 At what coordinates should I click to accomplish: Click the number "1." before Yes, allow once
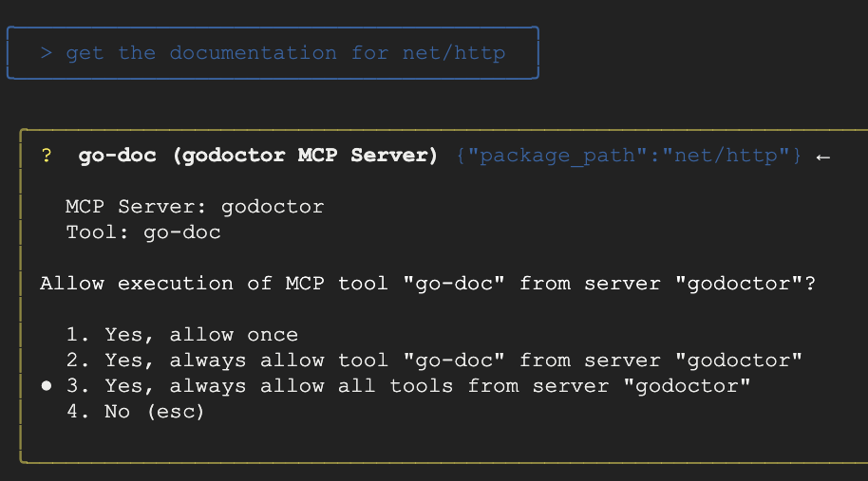pyautogui.click(x=78, y=335)
